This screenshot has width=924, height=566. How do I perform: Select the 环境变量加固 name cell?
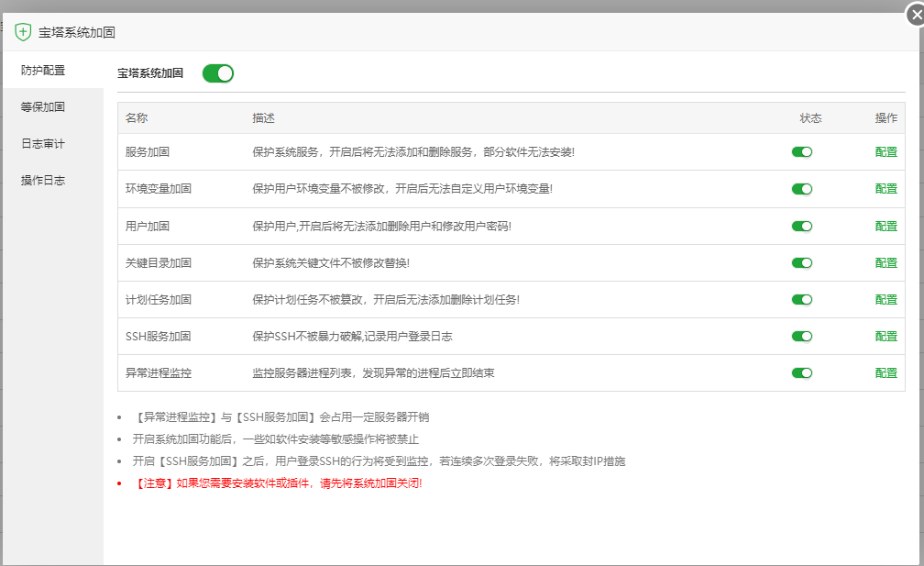[159, 189]
